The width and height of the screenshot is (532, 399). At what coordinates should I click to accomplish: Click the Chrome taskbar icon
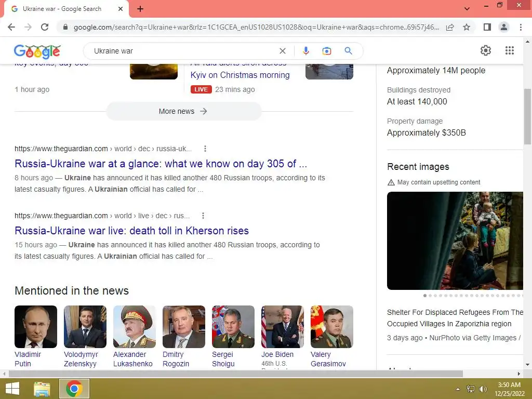[x=74, y=389]
